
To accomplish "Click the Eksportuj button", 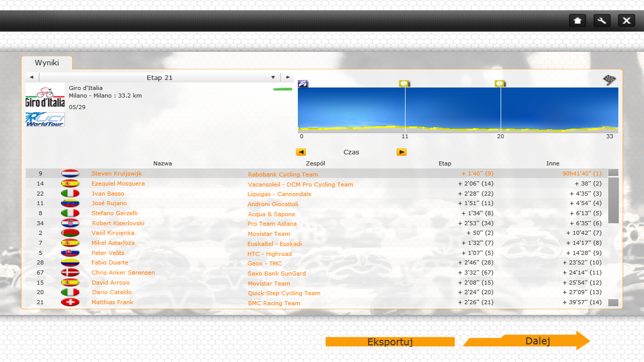I will [x=390, y=342].
